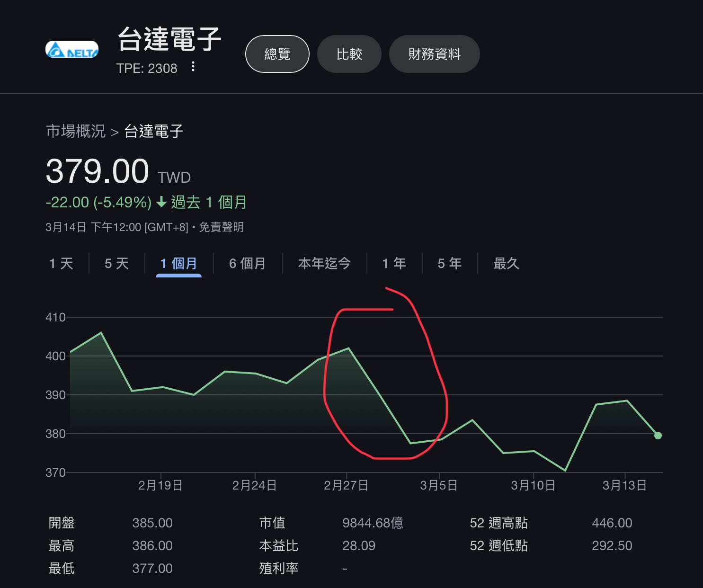Click the 最高 value 386.00

[x=152, y=546]
